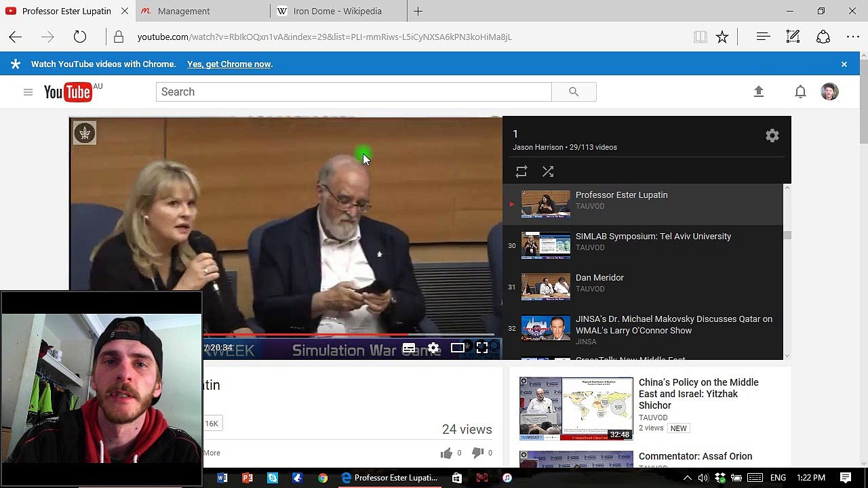The height and width of the screenshot is (488, 868).
Task: Open Skype from the taskbar
Action: (x=273, y=478)
